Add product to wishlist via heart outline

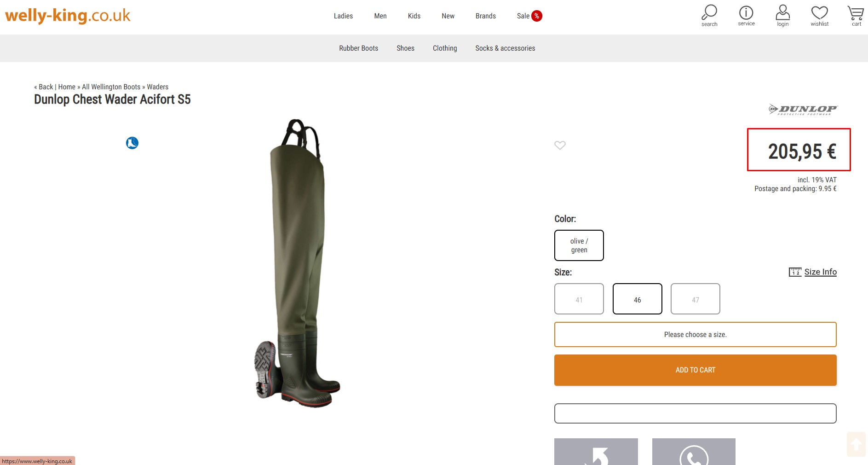560,145
